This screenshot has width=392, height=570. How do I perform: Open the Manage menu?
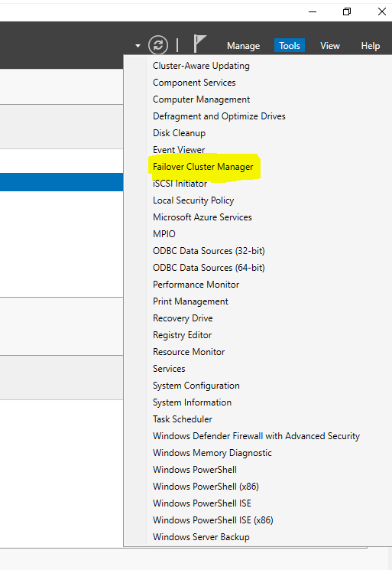click(243, 46)
